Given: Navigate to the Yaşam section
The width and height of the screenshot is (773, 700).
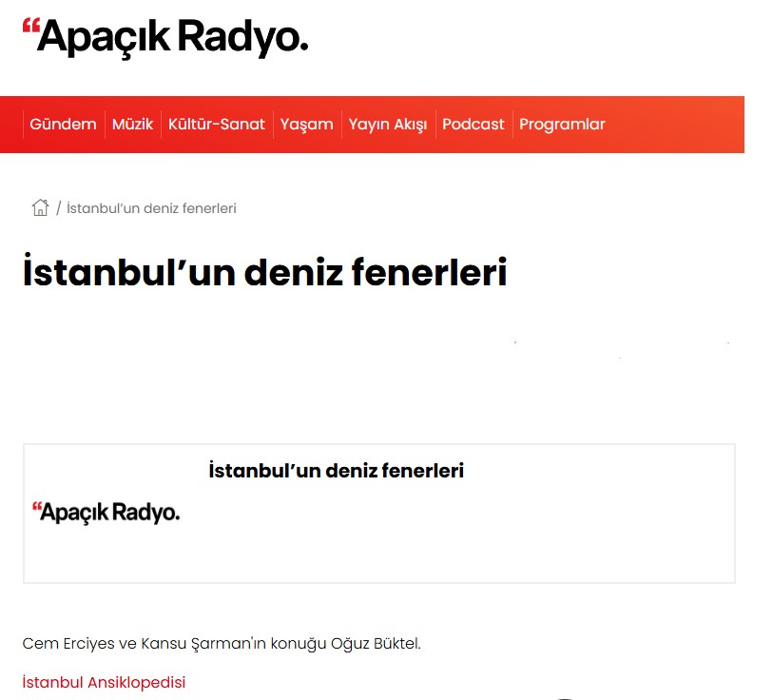Looking at the screenshot, I should tap(307, 125).
